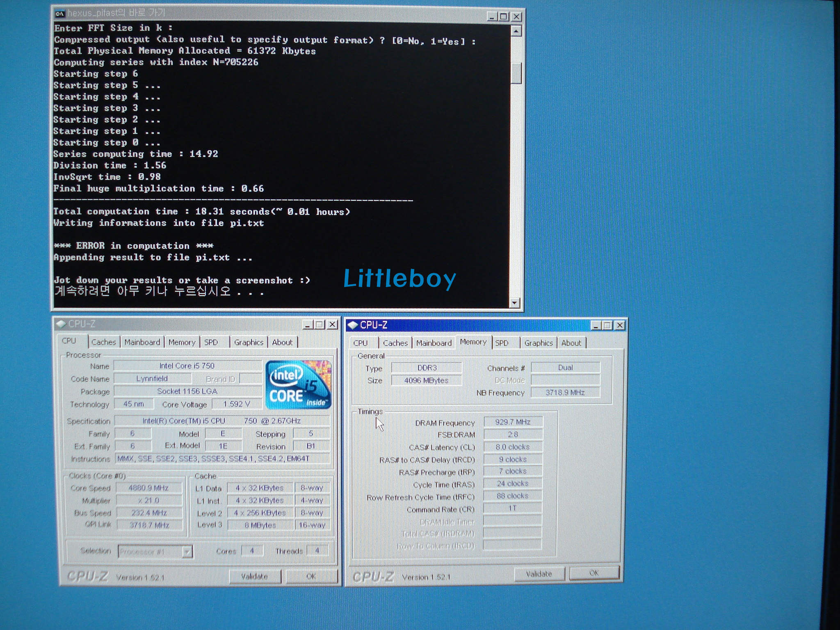840x630 pixels.
Task: Open Graphics tab in right CPU-Z window
Action: [539, 343]
